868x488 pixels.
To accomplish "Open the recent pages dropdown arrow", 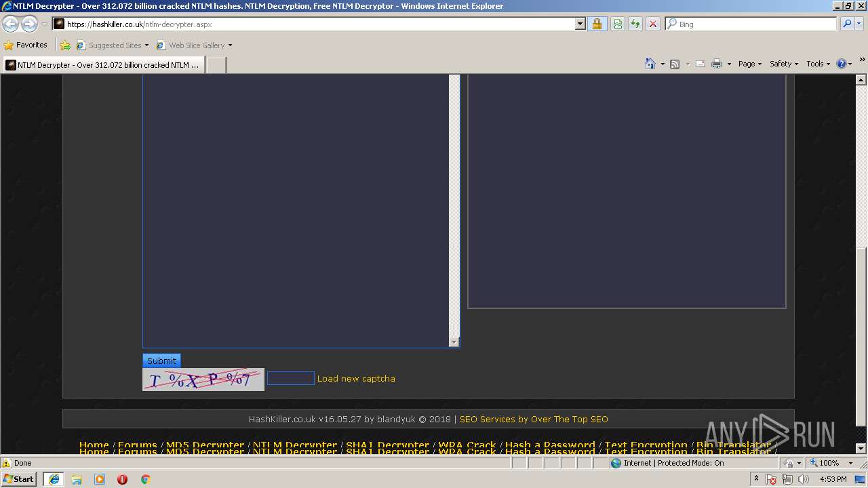I will 44,24.
